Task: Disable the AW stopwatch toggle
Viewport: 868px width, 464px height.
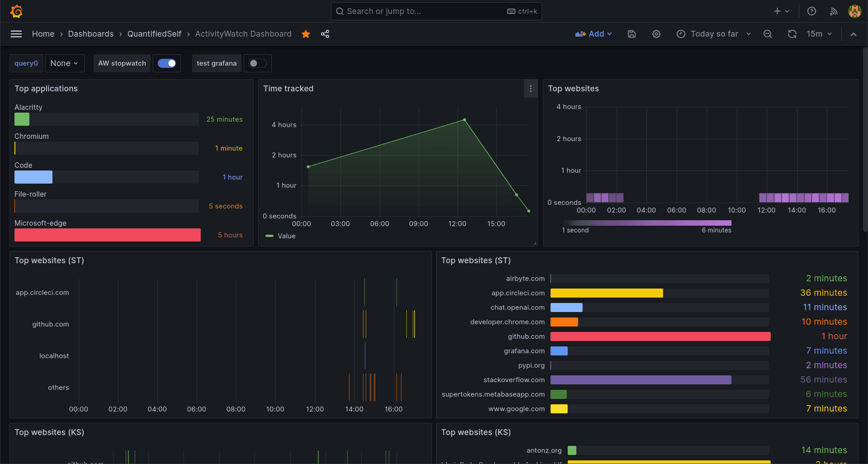Action: click(x=167, y=63)
